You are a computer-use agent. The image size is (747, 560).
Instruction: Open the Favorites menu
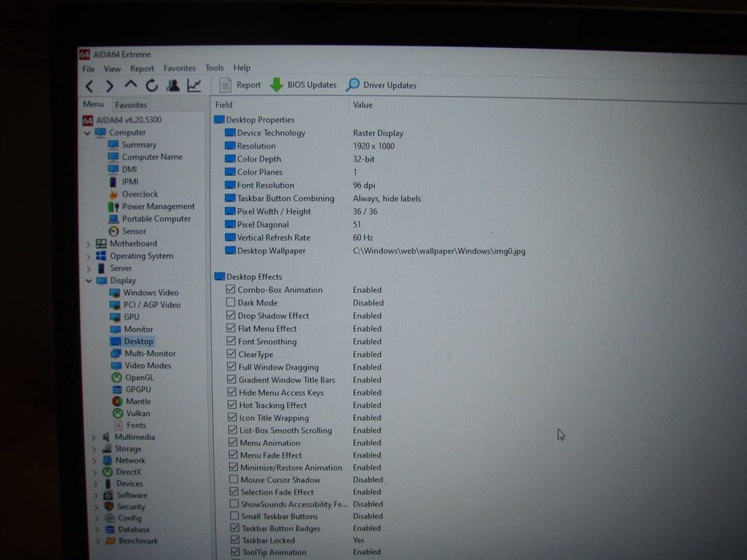(x=179, y=68)
